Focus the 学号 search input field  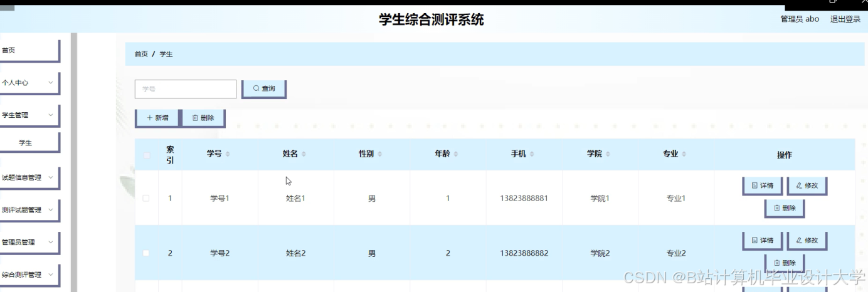coord(186,89)
